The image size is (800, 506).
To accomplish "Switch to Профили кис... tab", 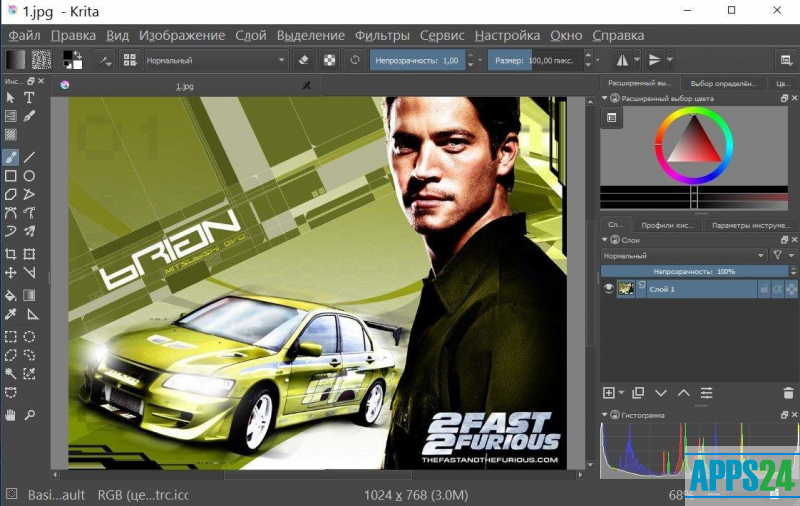I will pos(667,225).
